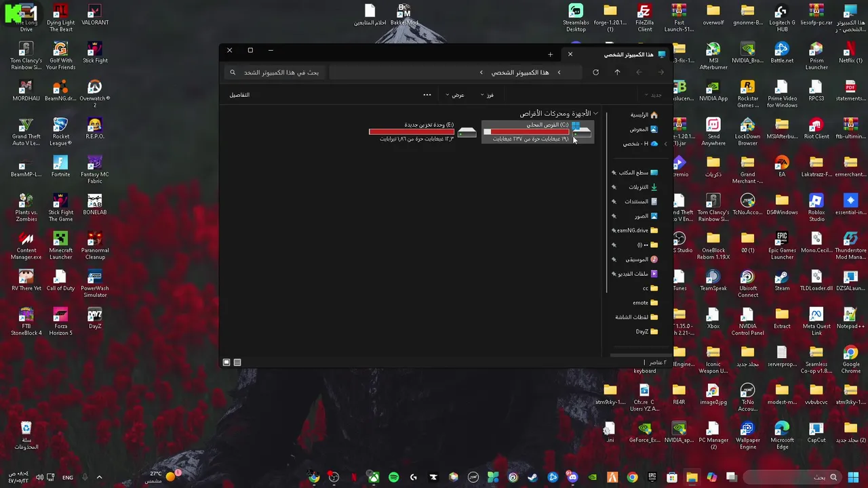Select the Streamlabs Desktop shortcut
The height and width of the screenshot is (488, 868).
576,18
